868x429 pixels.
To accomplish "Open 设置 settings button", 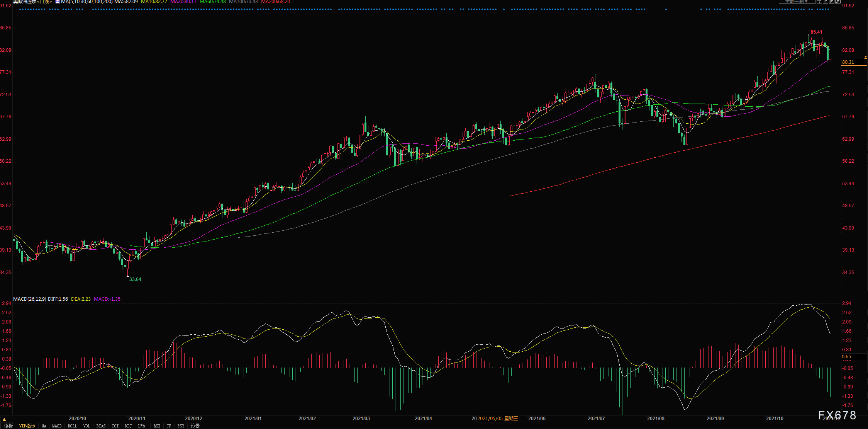I will pos(195,426).
